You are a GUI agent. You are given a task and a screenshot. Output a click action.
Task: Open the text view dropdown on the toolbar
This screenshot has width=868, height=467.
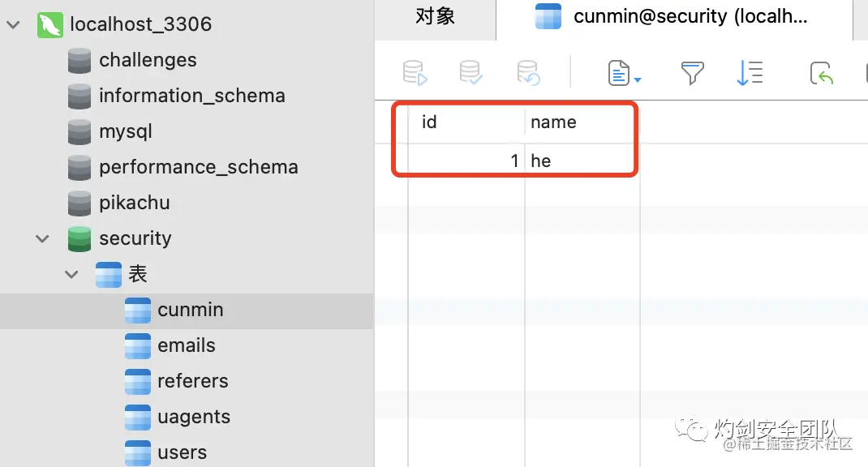621,73
